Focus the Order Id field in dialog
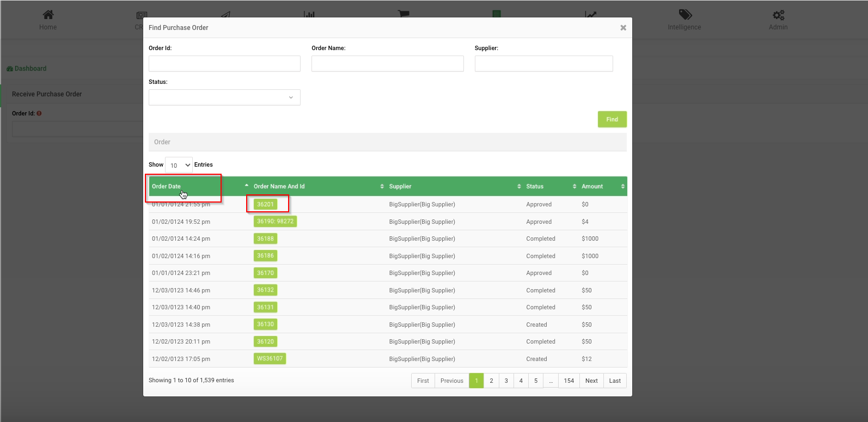Screen dimensions: 868x422 (x=224, y=64)
